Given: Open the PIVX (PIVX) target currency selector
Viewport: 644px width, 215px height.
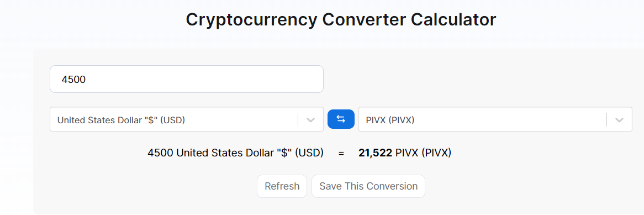Looking at the screenshot, I should pyautogui.click(x=495, y=119).
